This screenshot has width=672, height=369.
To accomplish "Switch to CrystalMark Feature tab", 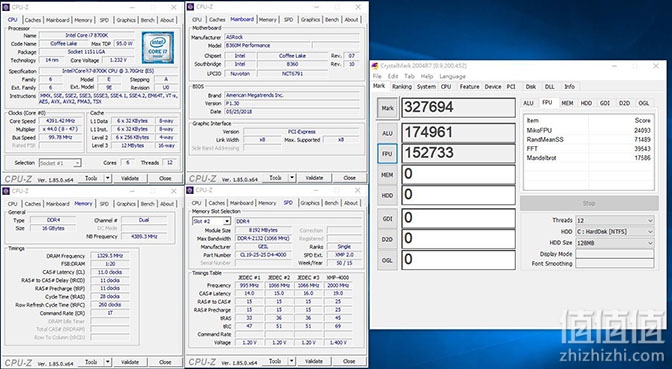I will (x=469, y=87).
